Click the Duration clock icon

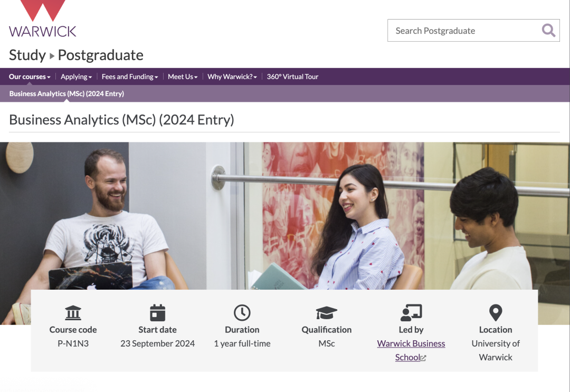(242, 313)
